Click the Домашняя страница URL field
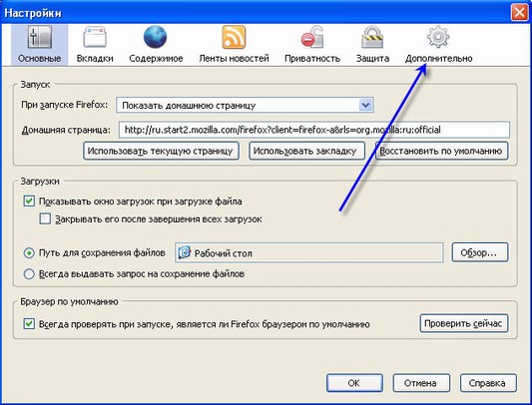 tap(314, 130)
